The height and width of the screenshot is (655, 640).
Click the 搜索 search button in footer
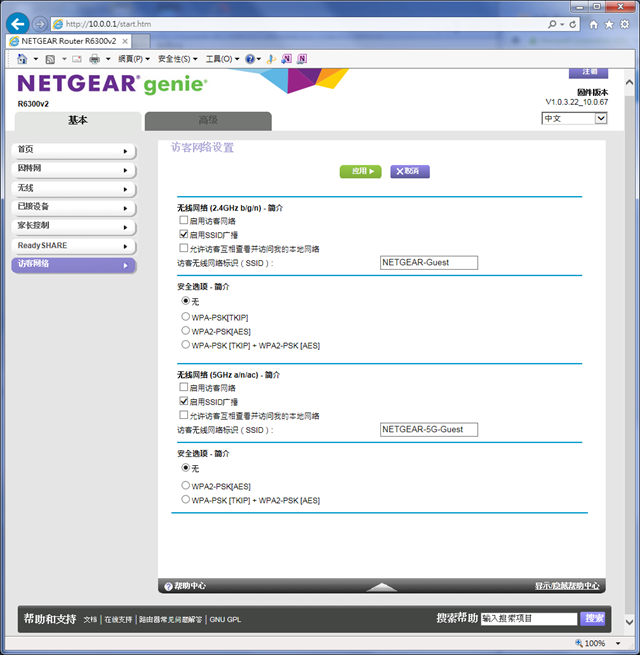(593, 619)
